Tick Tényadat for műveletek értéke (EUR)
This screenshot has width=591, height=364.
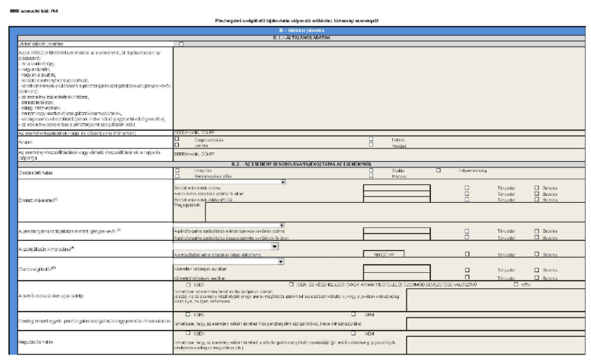(x=467, y=199)
